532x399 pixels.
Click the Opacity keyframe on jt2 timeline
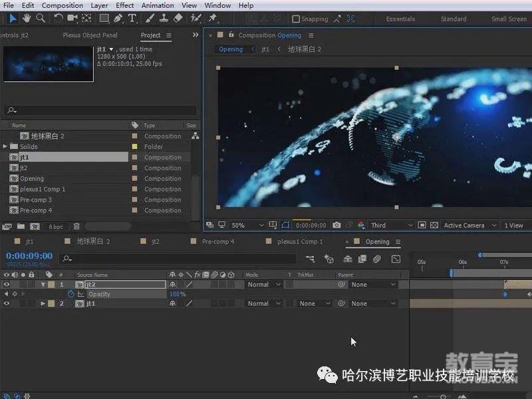tap(505, 294)
